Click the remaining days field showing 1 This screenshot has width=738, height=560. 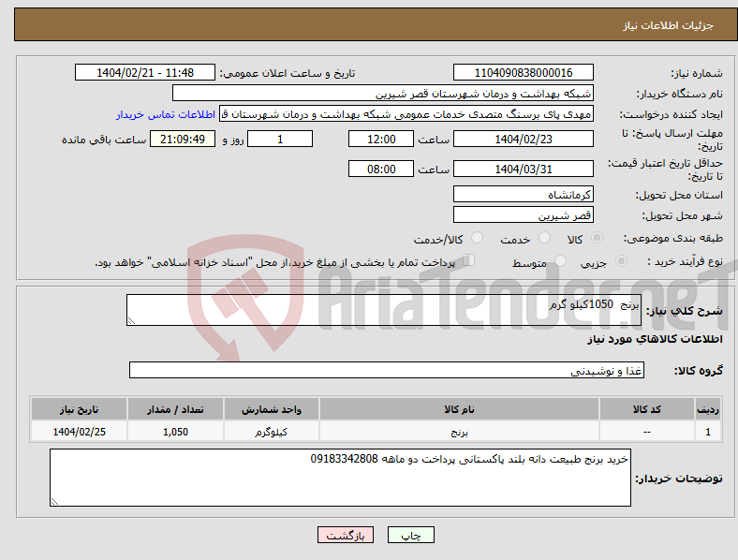[x=280, y=139]
